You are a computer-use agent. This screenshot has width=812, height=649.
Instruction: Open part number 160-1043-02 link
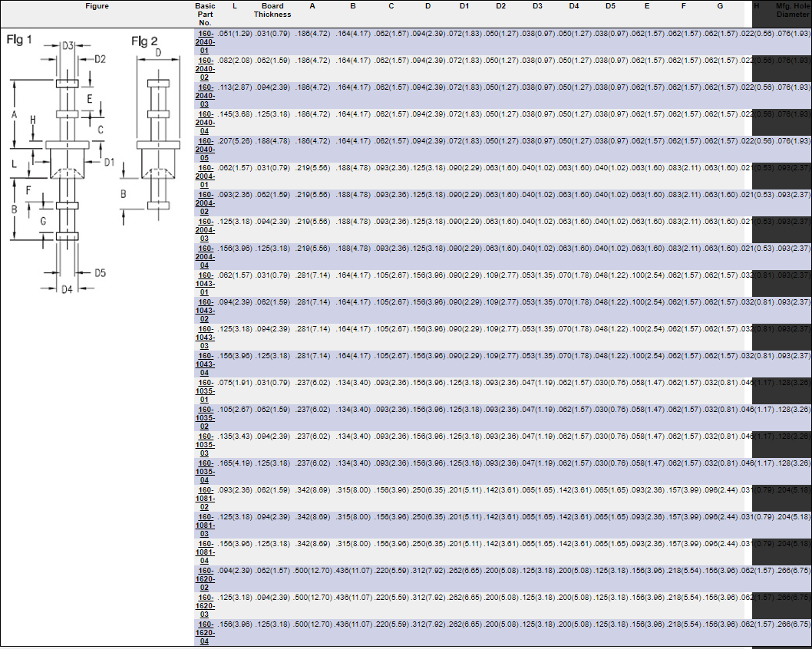coord(206,311)
